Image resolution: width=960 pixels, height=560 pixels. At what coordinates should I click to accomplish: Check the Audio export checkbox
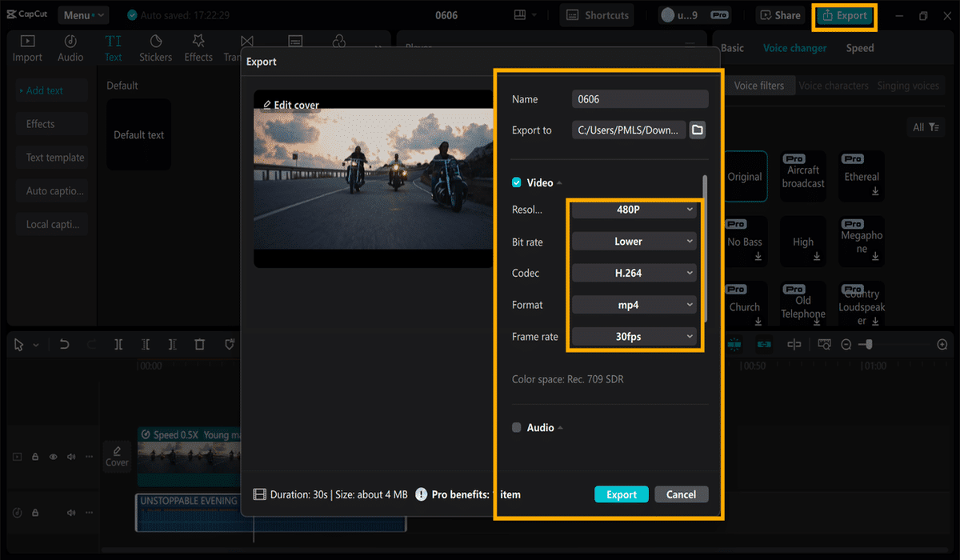pos(517,427)
